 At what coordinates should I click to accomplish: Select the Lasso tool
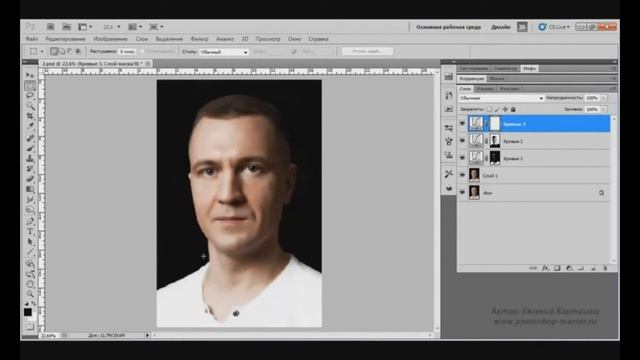(30, 96)
